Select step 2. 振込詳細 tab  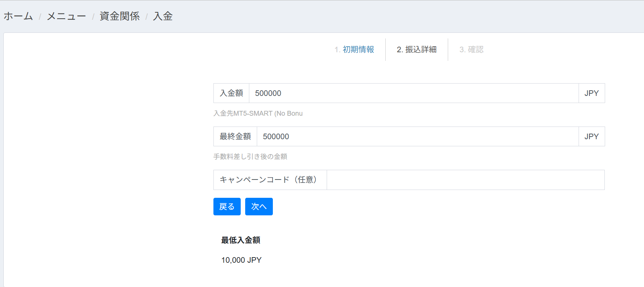pos(417,49)
